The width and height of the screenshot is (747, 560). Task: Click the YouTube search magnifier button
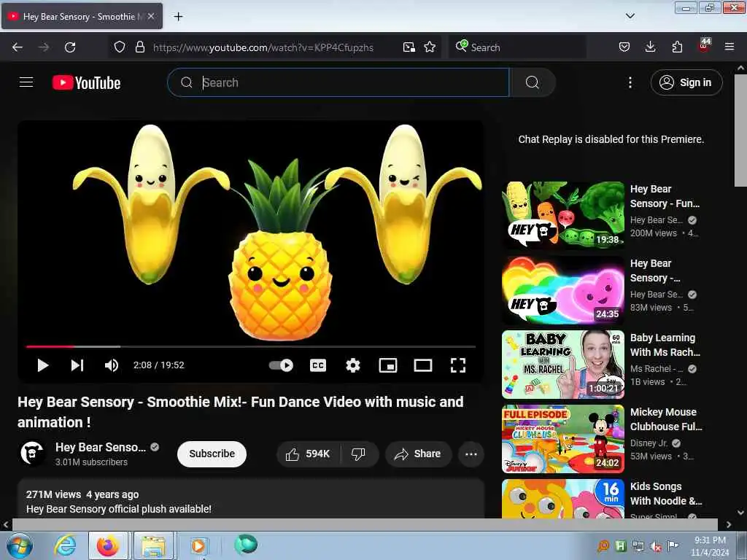point(532,82)
